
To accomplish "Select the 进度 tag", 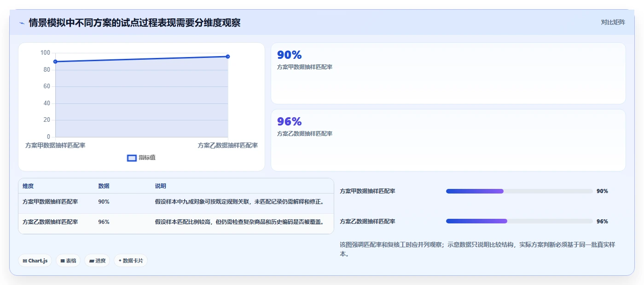I will coord(97,261).
